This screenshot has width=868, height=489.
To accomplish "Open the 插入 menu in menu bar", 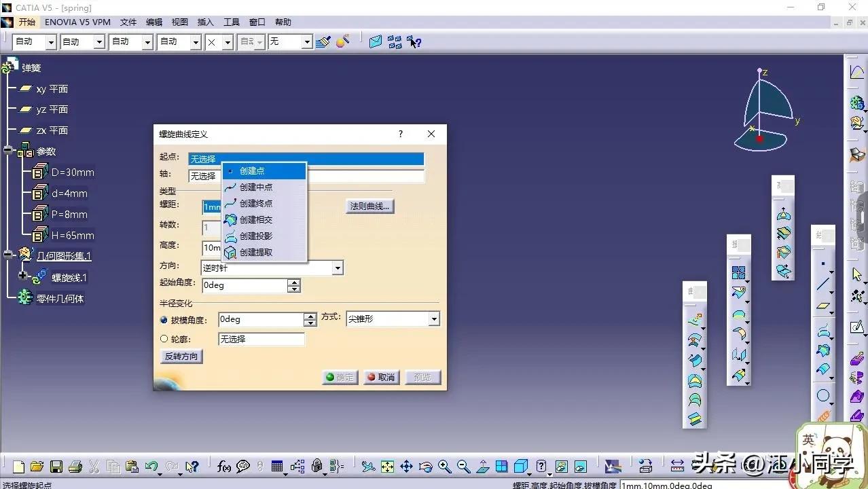I will point(205,22).
